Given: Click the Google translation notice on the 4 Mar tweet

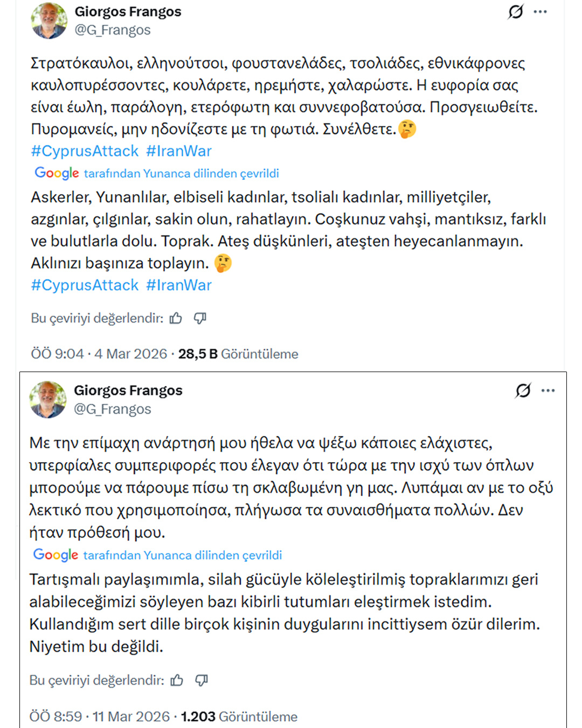Looking at the screenshot, I should click(x=157, y=174).
